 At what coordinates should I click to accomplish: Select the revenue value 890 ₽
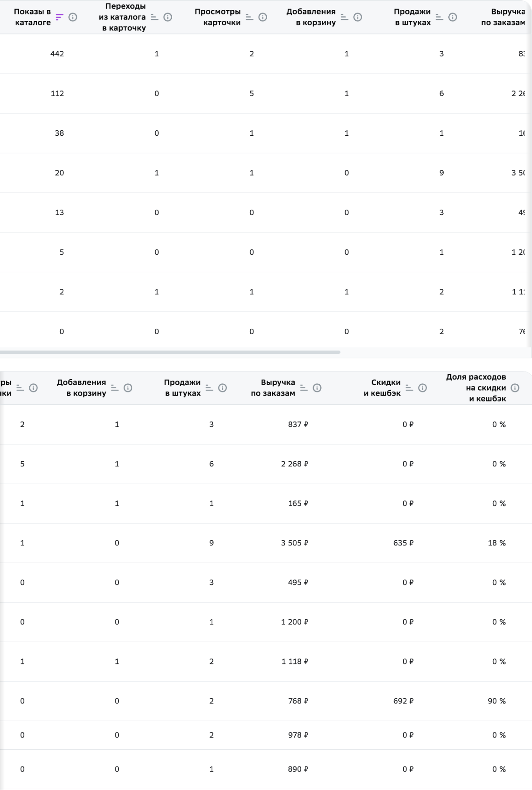[x=298, y=769]
